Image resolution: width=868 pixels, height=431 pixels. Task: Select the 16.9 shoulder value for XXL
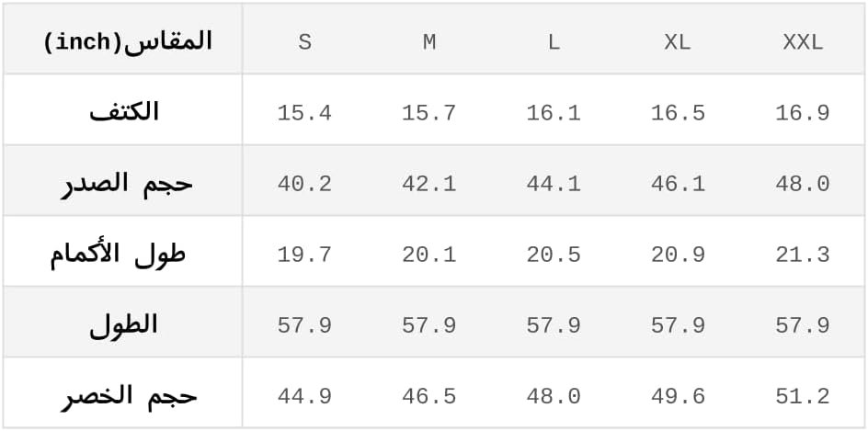point(803,113)
